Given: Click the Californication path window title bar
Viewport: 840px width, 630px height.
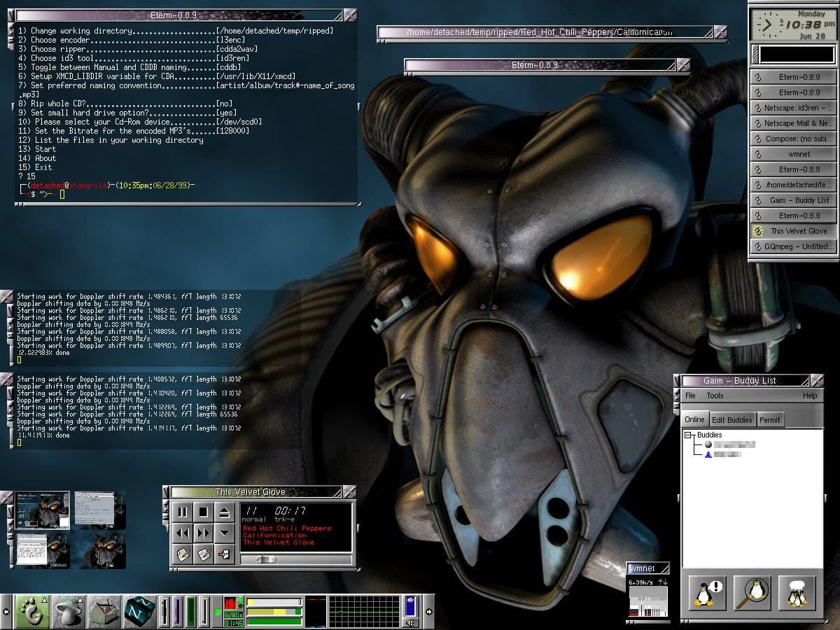Looking at the screenshot, I should point(545,32).
